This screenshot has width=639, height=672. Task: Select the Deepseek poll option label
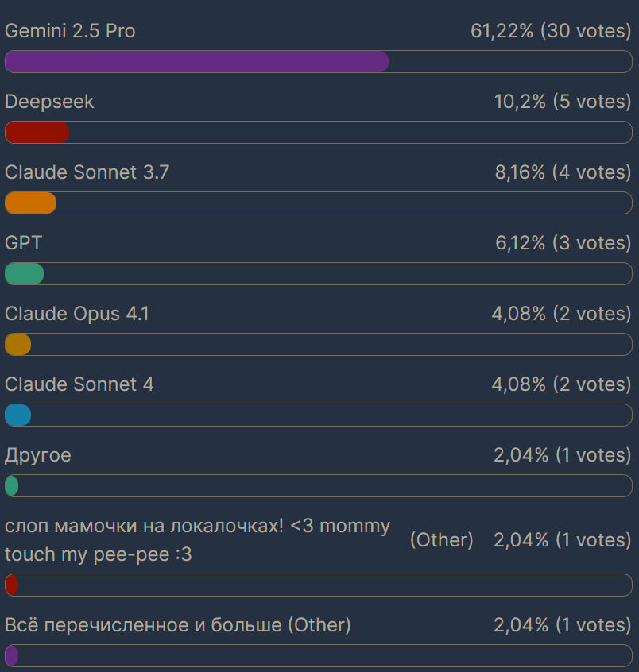pyautogui.click(x=49, y=102)
